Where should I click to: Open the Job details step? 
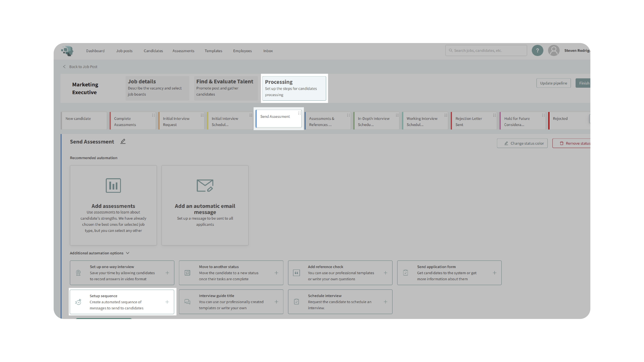click(157, 88)
